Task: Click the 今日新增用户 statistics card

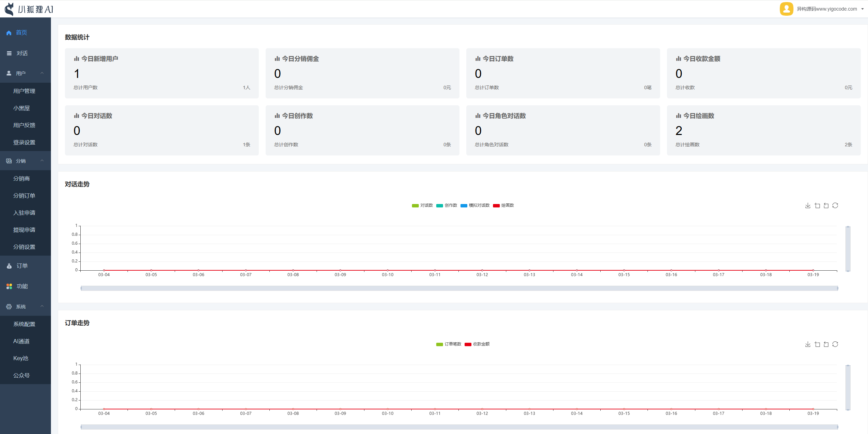Action: pyautogui.click(x=162, y=73)
